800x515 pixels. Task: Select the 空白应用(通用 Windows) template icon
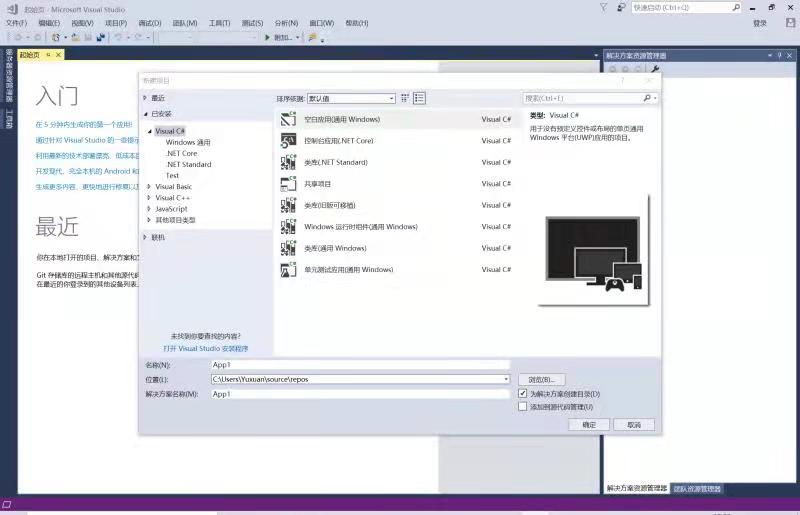click(x=288, y=119)
